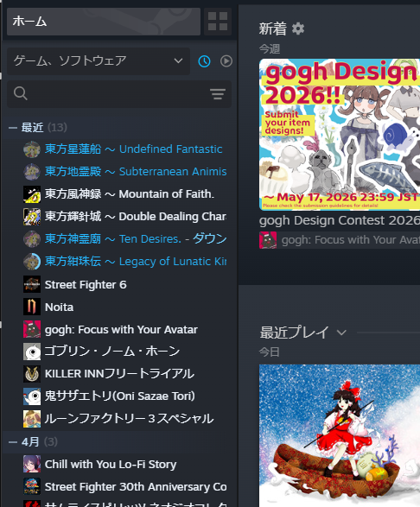Screen dimensions: 420x507
Task: Open advanced filter options icon
Action: point(218,94)
